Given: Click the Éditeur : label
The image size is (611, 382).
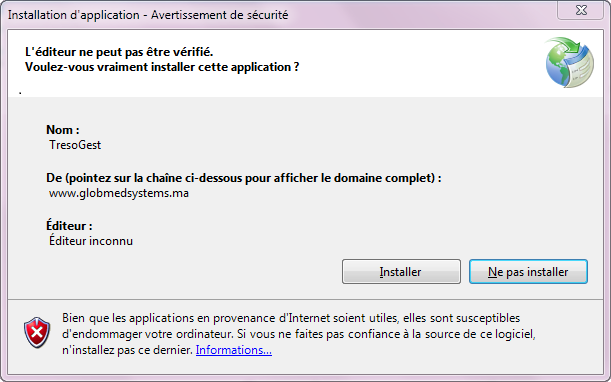Looking at the screenshot, I should pos(69,226).
